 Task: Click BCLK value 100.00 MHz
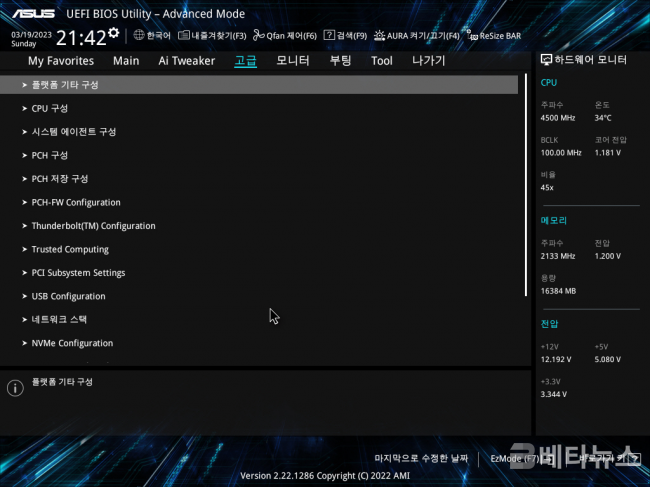click(561, 153)
